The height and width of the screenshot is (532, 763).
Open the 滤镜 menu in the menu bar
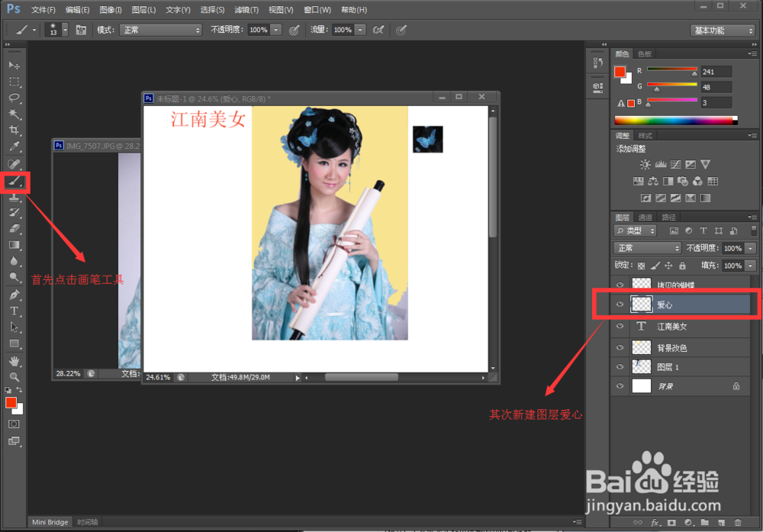pos(246,10)
